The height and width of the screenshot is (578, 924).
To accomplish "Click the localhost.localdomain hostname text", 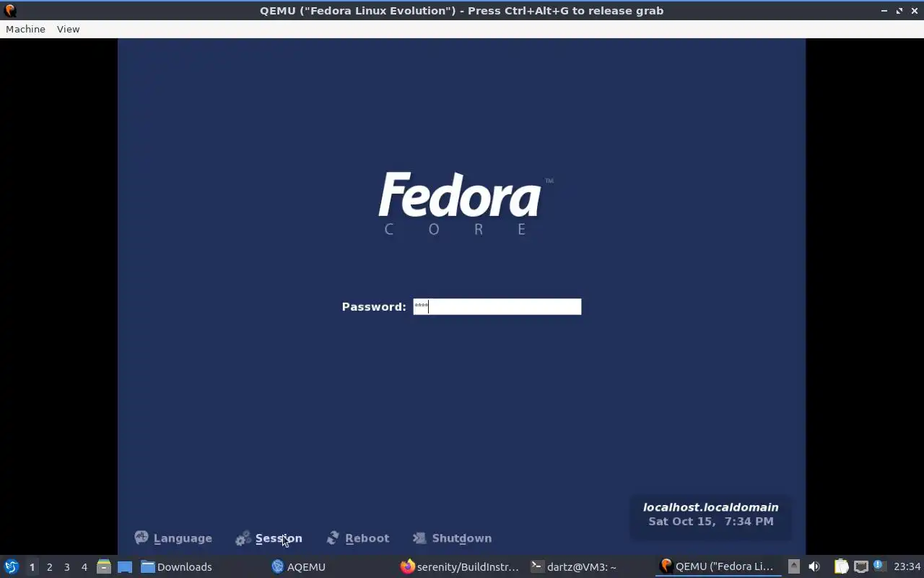I will [711, 507].
